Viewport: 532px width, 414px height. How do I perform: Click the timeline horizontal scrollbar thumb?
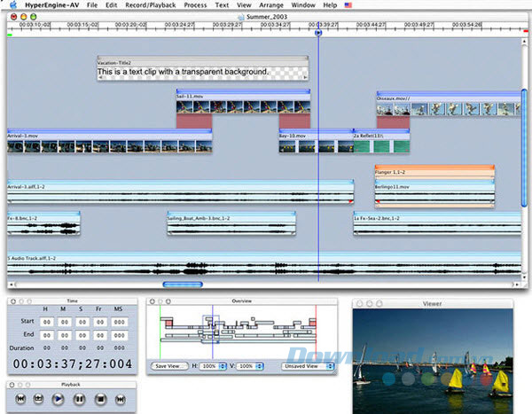click(x=183, y=285)
